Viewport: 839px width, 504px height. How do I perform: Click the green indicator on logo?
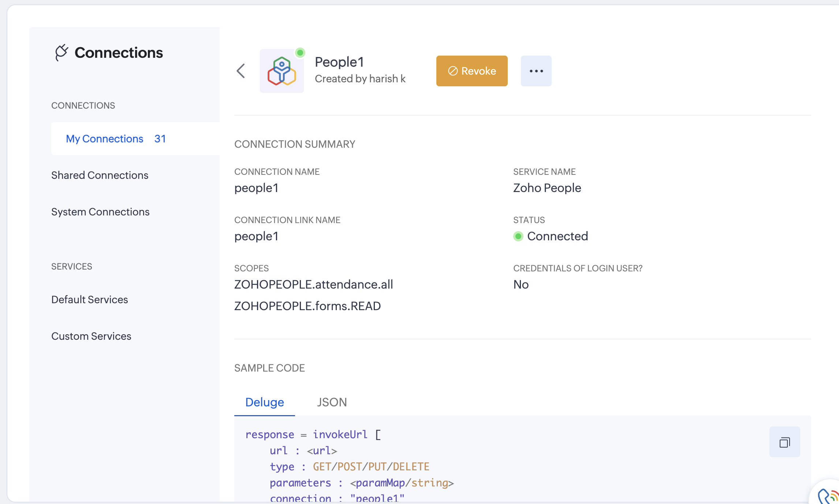[300, 53]
